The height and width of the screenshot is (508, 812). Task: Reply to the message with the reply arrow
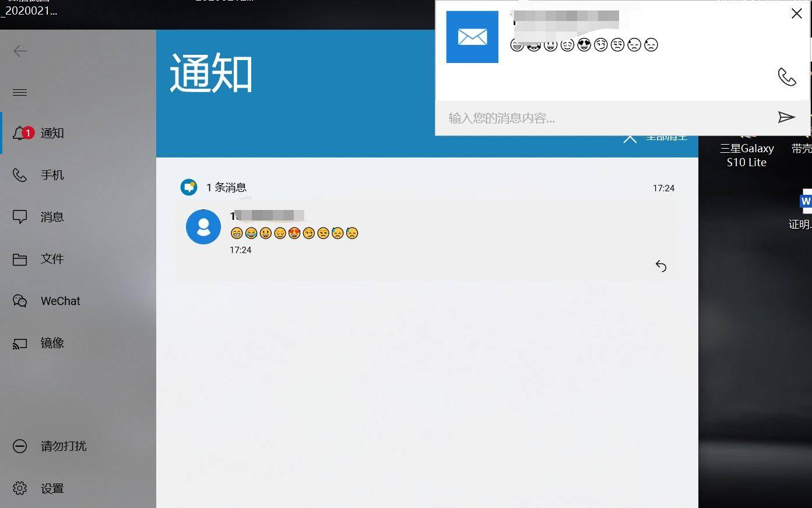(660, 266)
